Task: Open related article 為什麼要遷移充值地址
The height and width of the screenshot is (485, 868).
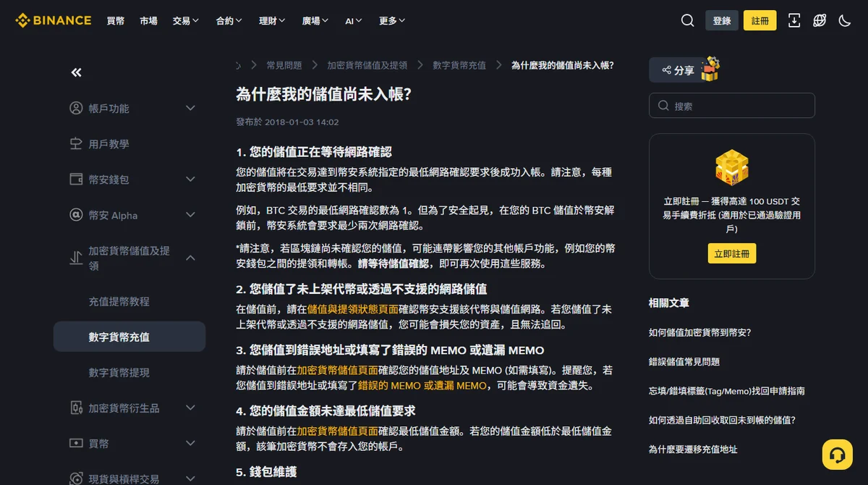Action: tap(693, 450)
